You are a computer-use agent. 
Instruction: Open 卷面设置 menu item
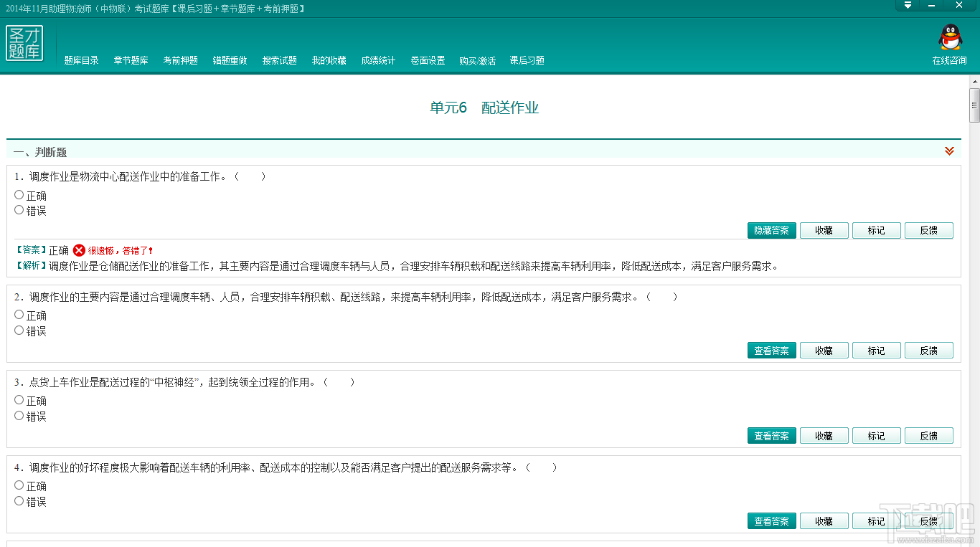click(x=428, y=60)
